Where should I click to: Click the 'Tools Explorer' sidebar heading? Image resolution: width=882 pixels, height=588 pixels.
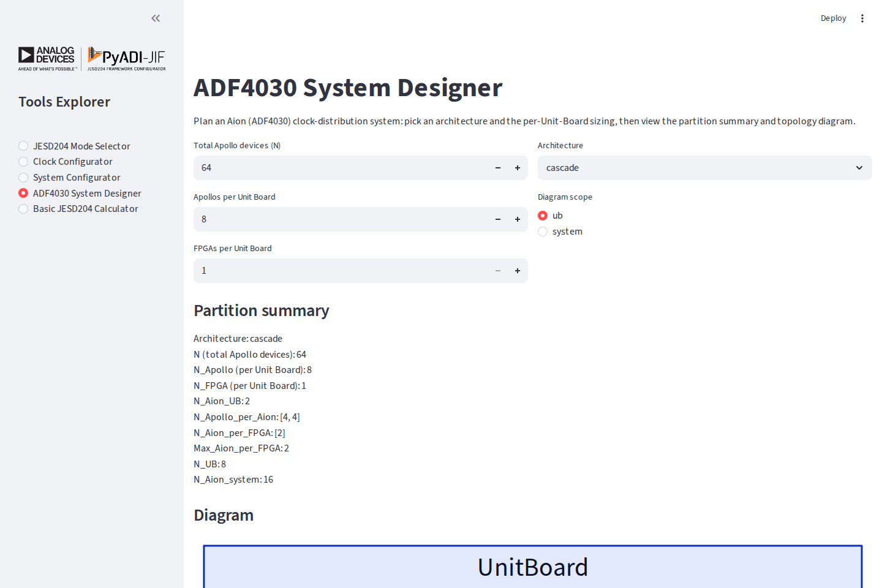(x=64, y=102)
